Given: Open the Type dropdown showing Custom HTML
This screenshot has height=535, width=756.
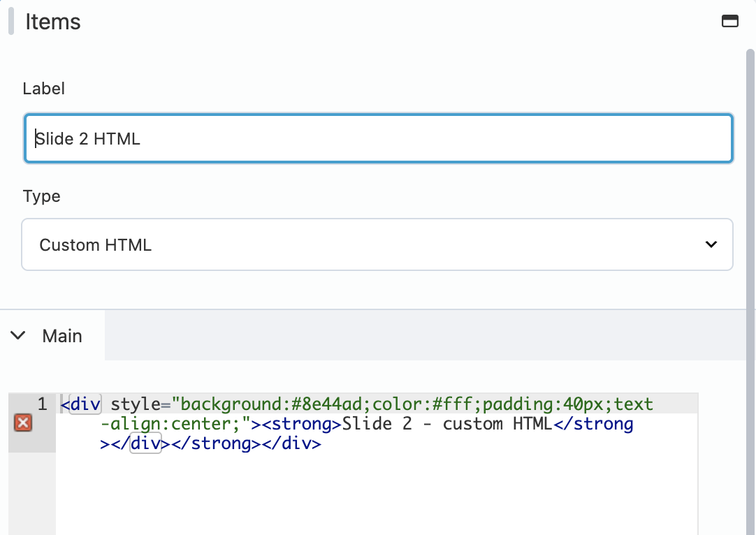Looking at the screenshot, I should pyautogui.click(x=377, y=244).
